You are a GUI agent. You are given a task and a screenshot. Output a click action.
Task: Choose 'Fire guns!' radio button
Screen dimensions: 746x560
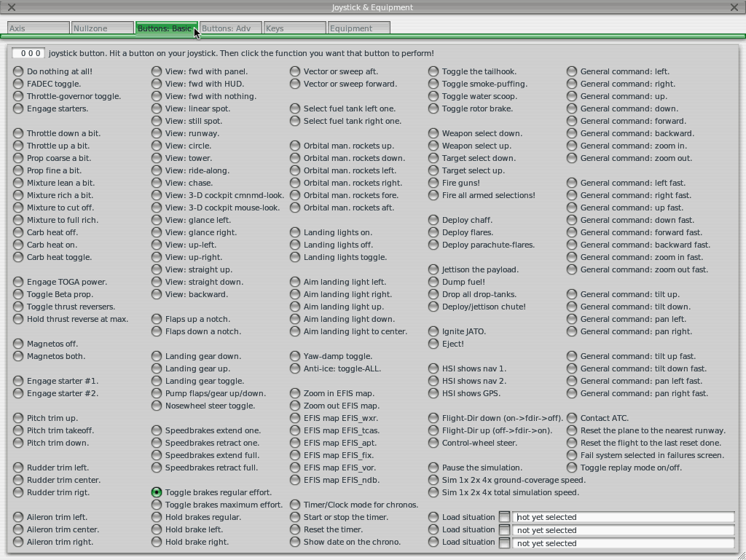click(433, 183)
